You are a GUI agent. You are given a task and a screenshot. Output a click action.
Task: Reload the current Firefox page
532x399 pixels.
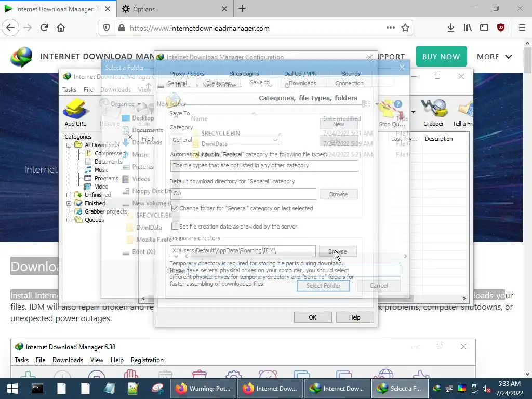pos(44,28)
